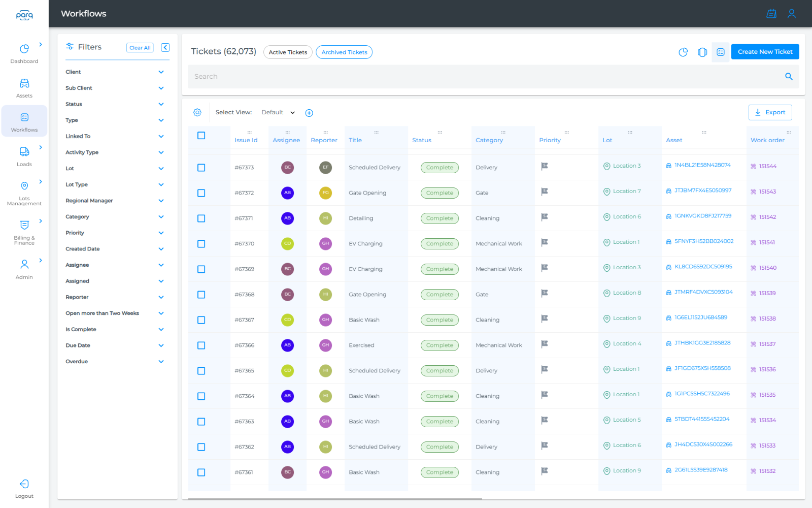
Task: Switch to Active Tickets tab
Action: pos(288,52)
